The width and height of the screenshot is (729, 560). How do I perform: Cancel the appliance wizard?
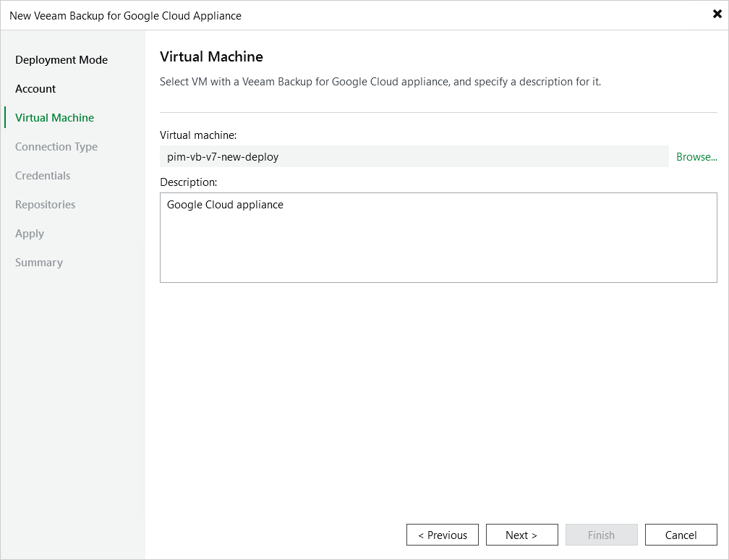click(x=681, y=535)
